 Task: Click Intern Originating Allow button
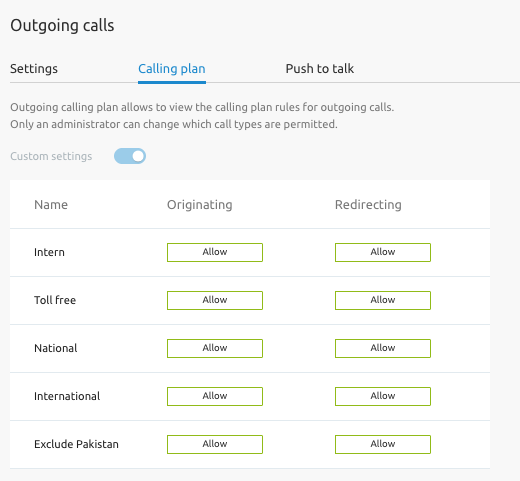coord(215,252)
